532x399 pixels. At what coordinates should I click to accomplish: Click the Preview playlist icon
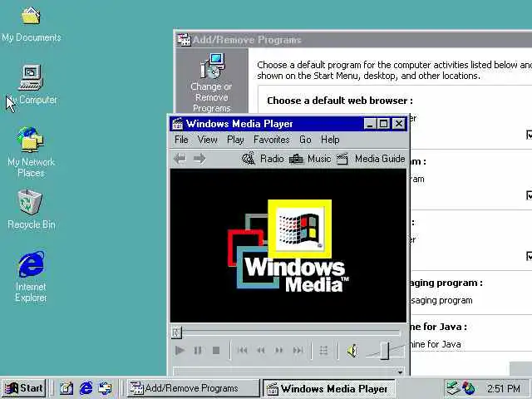[x=323, y=351]
